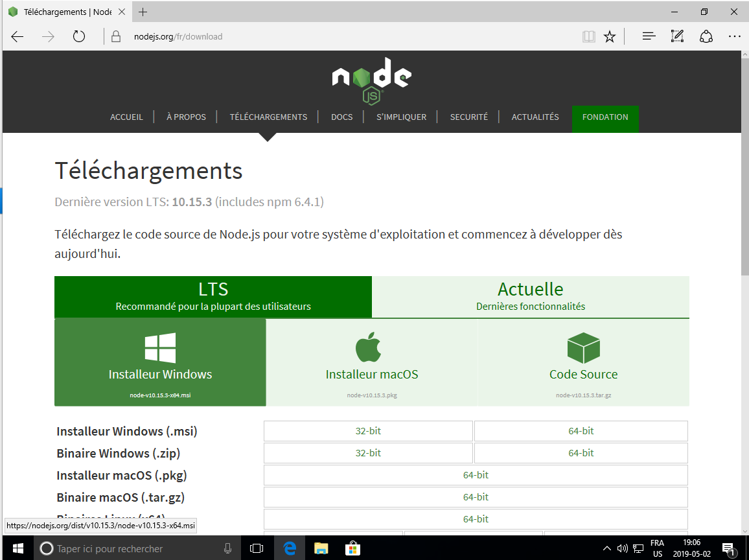Click the Windows logo installer icon
Viewport: 749px width, 560px height.
(160, 348)
